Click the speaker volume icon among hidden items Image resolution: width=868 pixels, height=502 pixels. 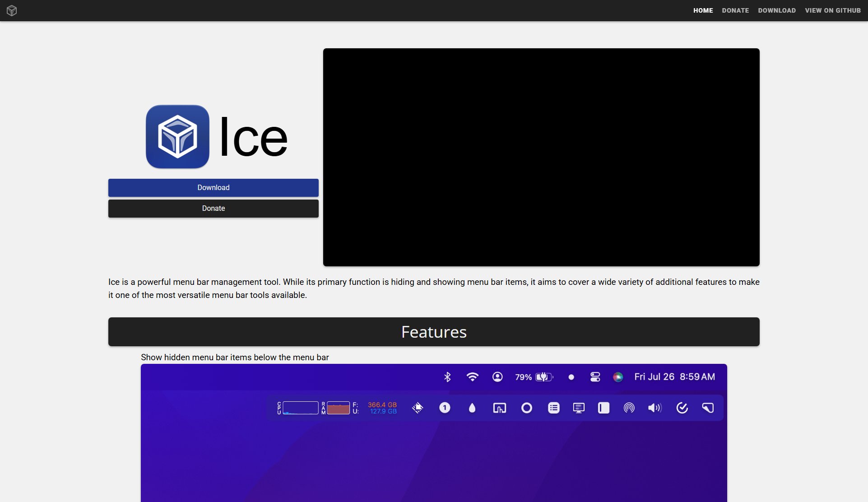pos(654,408)
